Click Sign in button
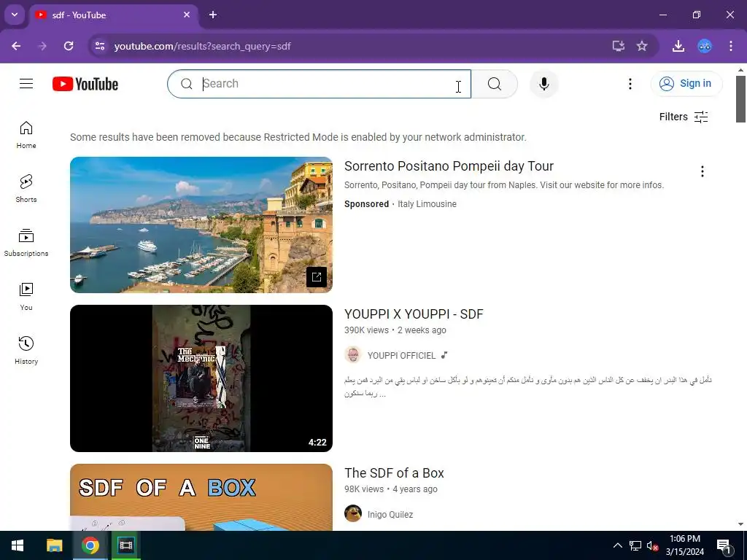The height and width of the screenshot is (560, 747). [x=686, y=84]
